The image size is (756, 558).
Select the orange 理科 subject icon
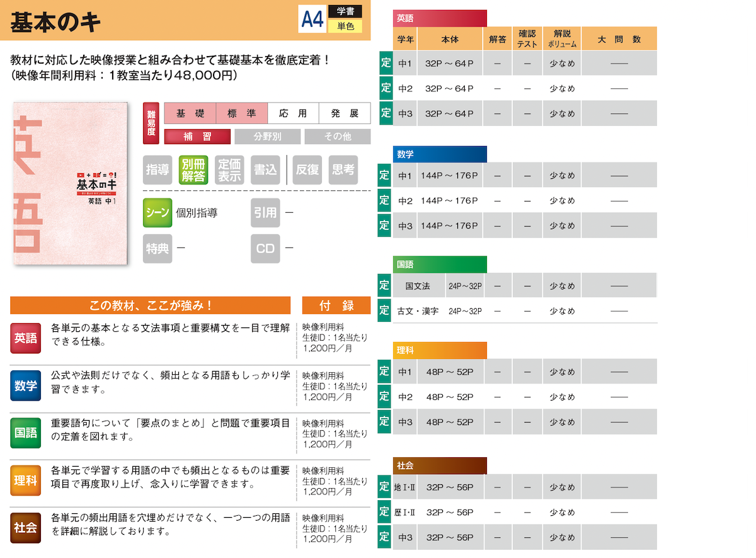tap(25, 481)
